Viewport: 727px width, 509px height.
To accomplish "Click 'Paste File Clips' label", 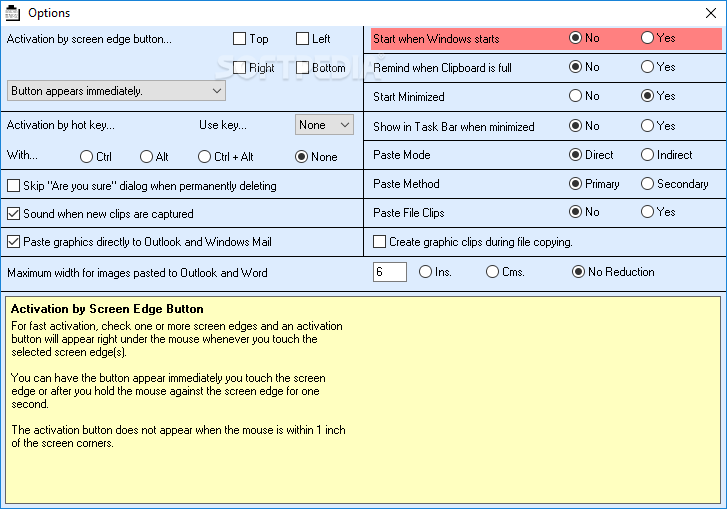I will click(408, 213).
